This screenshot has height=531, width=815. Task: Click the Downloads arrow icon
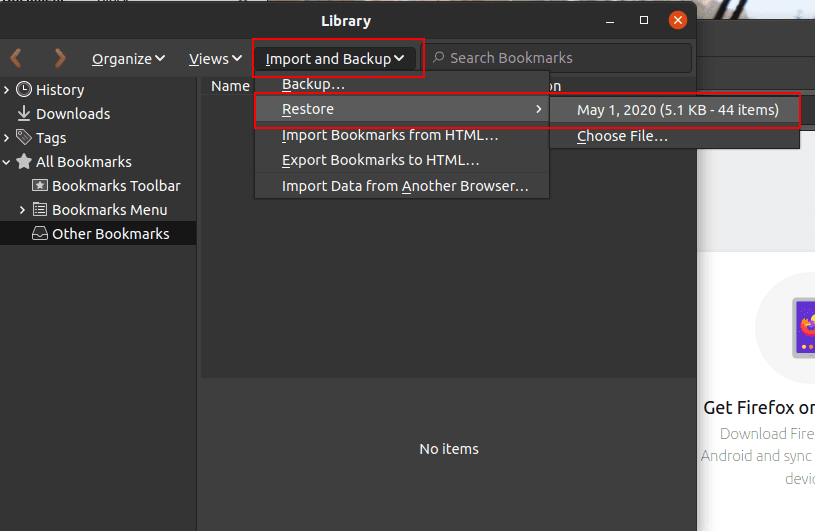click(24, 113)
